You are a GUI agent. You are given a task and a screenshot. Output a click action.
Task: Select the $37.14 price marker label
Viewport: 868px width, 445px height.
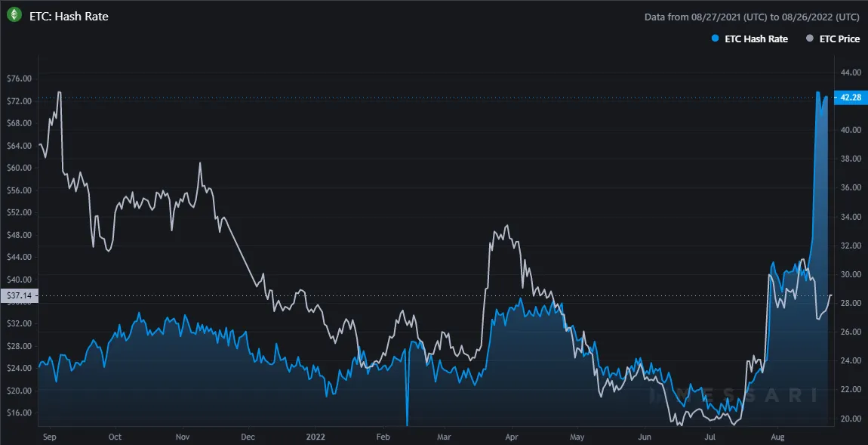(18, 295)
